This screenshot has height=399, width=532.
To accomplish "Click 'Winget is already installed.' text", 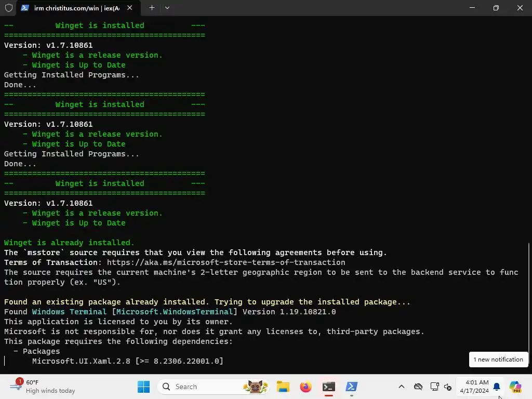I will click(69, 243).
